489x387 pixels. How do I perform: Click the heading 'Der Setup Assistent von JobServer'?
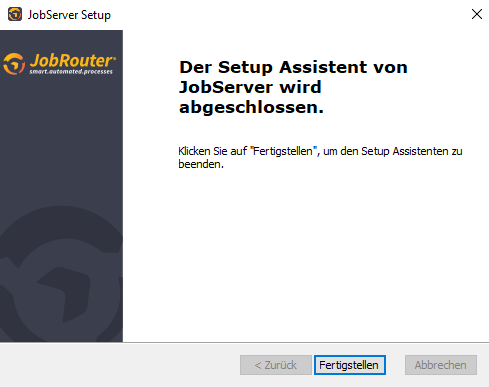pyautogui.click(x=293, y=87)
